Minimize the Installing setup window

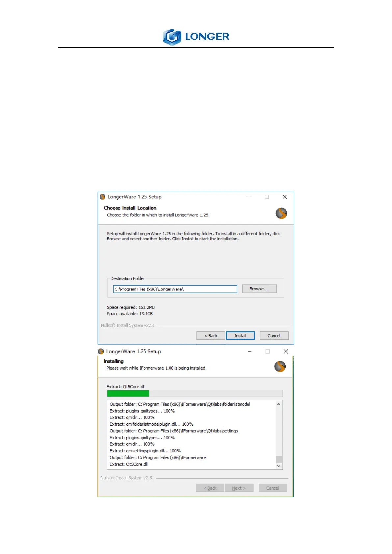pyautogui.click(x=250, y=351)
